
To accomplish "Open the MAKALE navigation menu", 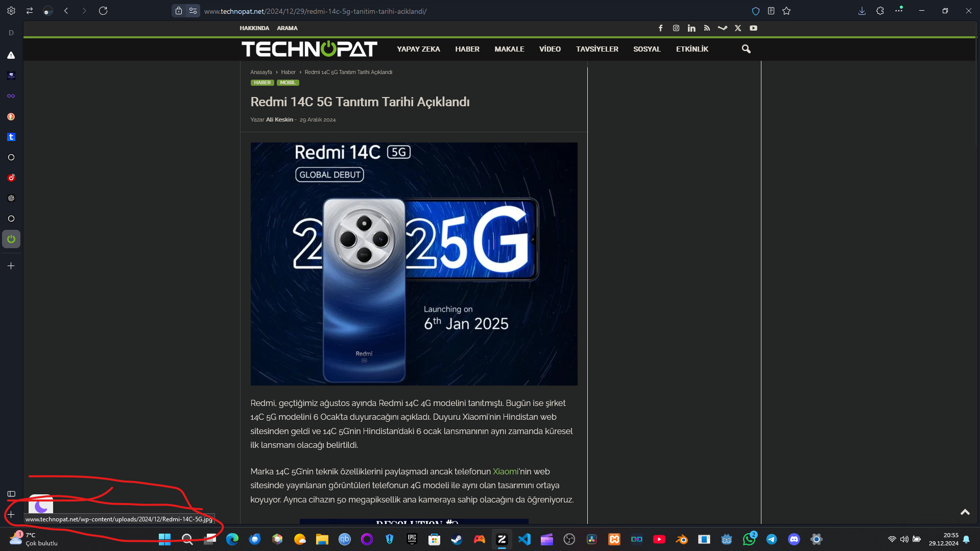I will (x=509, y=49).
